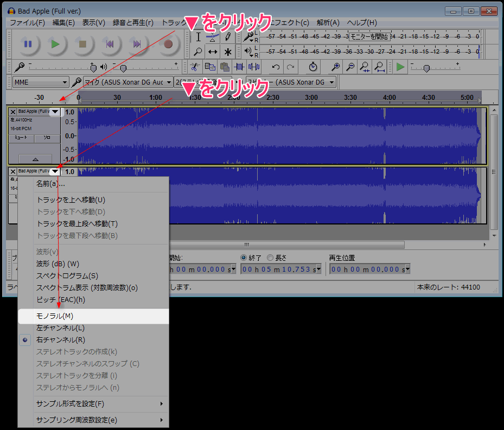The width and height of the screenshot is (504, 430).
Task: Select the Envelope tool
Action: click(x=213, y=37)
